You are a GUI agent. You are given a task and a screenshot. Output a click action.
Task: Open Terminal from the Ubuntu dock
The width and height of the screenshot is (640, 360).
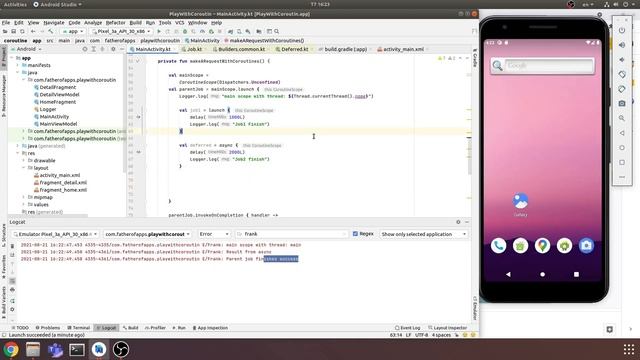[77, 350]
